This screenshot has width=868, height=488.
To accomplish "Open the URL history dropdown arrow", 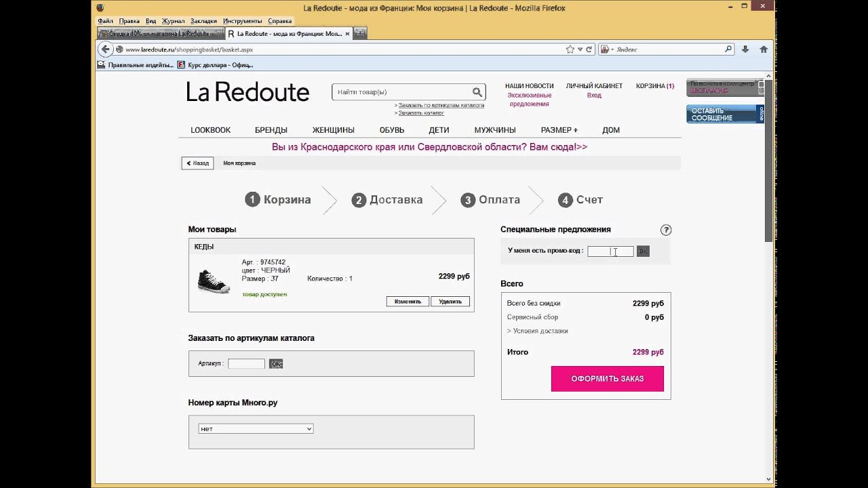I will [x=580, y=49].
